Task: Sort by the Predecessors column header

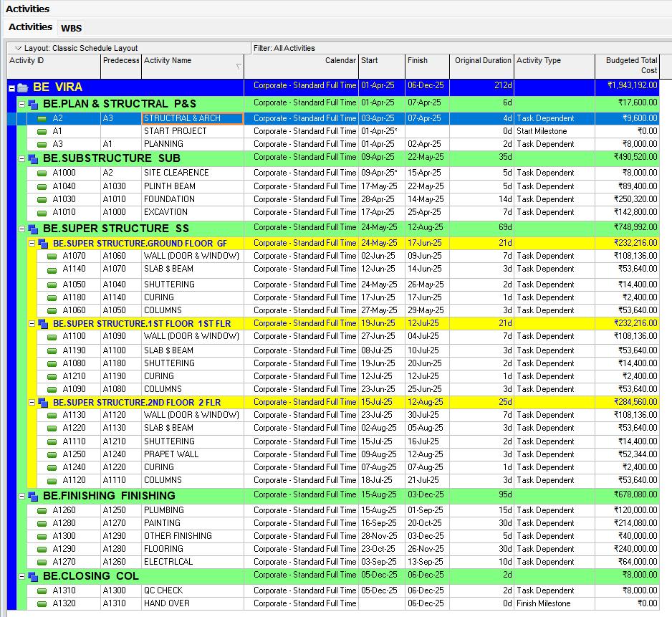Action: pyautogui.click(x=121, y=66)
